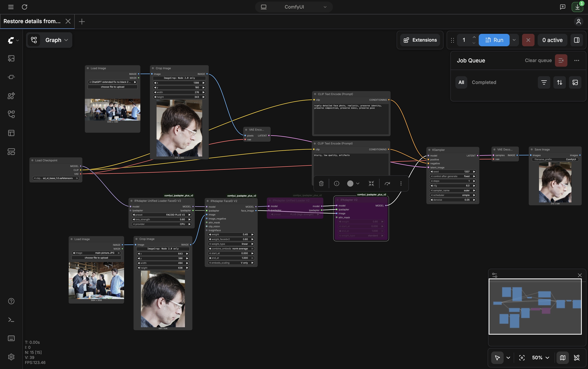This screenshot has width=588, height=369.
Task: Open the settings gear icon
Action: pos(11,357)
